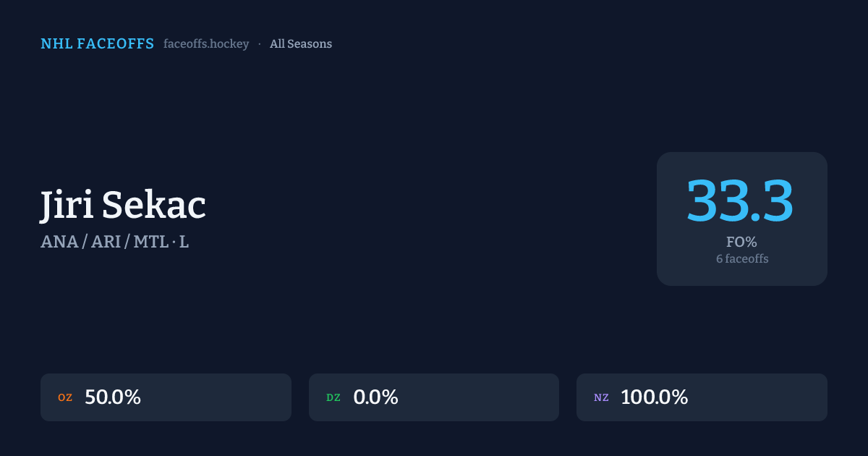Click the green DZ zone label
Viewport: 868px width, 456px height.
pyautogui.click(x=333, y=397)
